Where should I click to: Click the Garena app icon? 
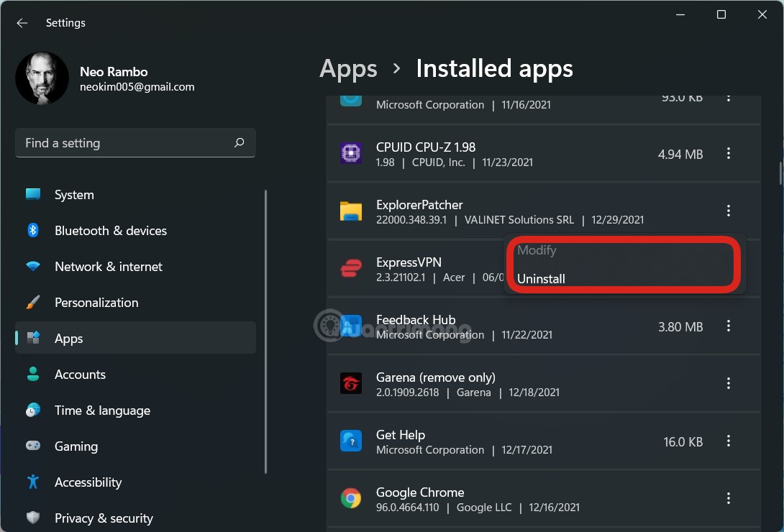(351, 383)
